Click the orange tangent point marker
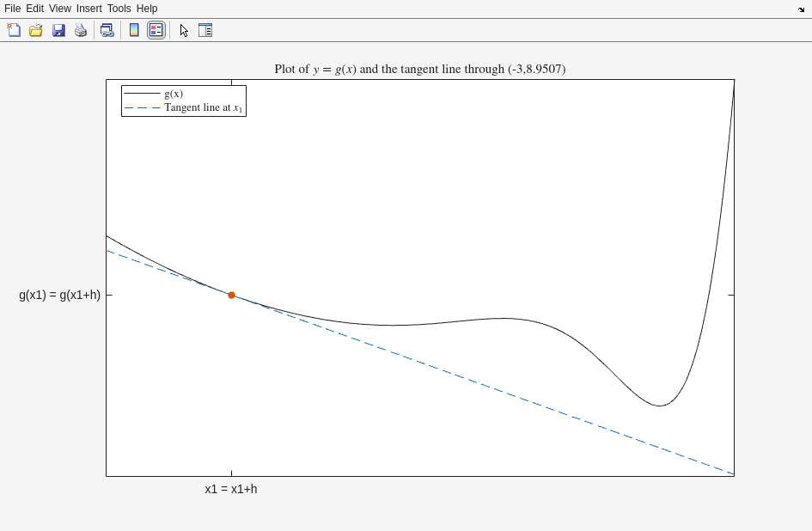The height and width of the screenshot is (531, 812). coord(231,295)
